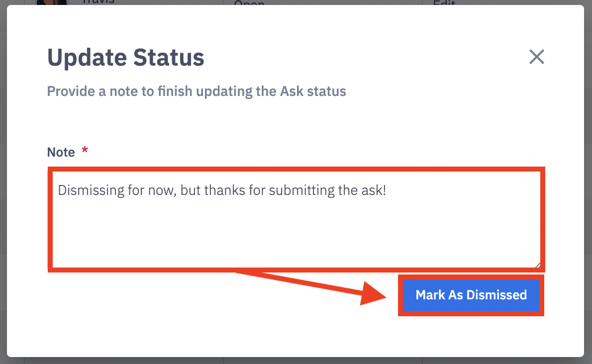Viewport: 592px width, 364px height.
Task: Click the Mark As Dismissed button
Action: click(471, 295)
